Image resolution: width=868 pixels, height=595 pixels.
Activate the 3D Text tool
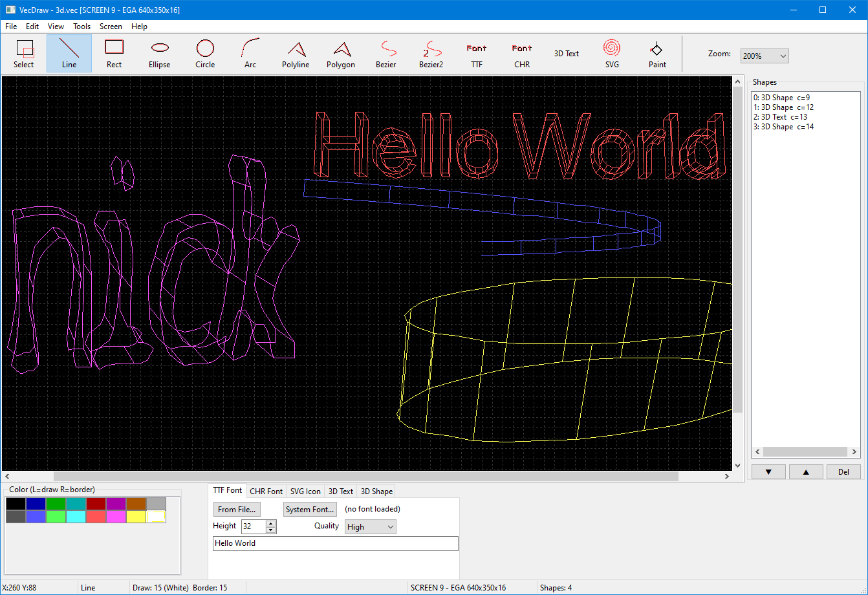click(x=567, y=53)
